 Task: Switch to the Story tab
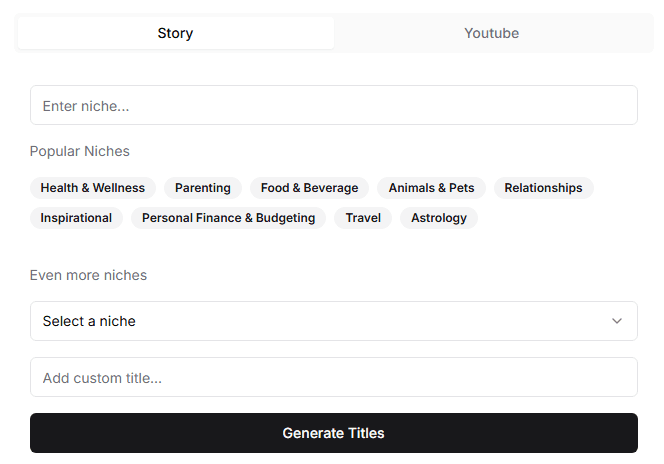pyautogui.click(x=176, y=33)
